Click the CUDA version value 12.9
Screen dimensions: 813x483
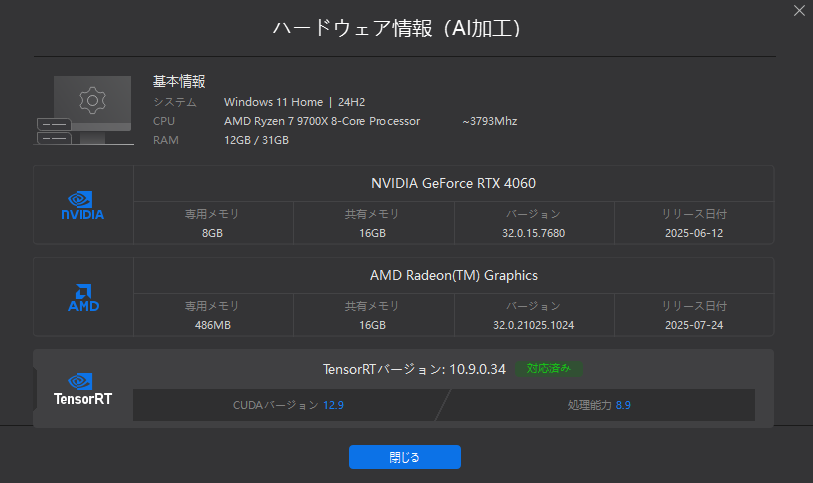333,405
